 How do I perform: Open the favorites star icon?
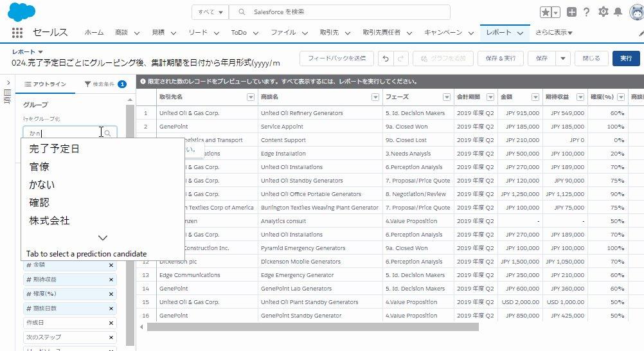[546, 12]
